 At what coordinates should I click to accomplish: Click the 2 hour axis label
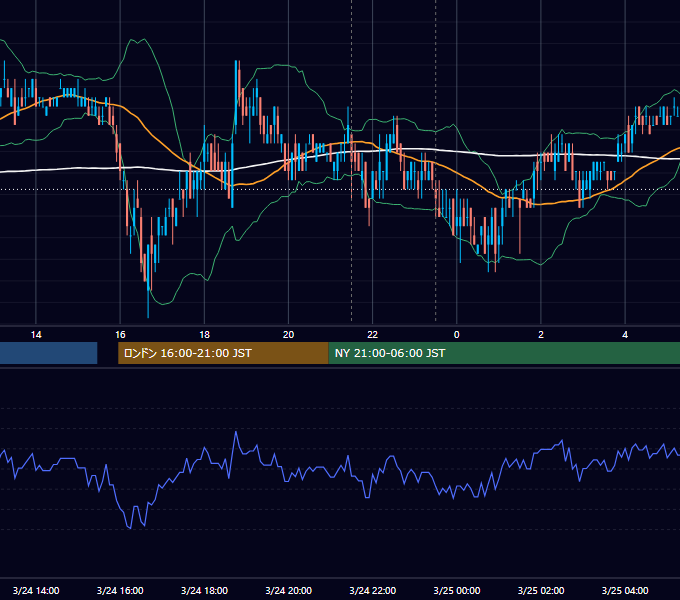click(x=541, y=335)
